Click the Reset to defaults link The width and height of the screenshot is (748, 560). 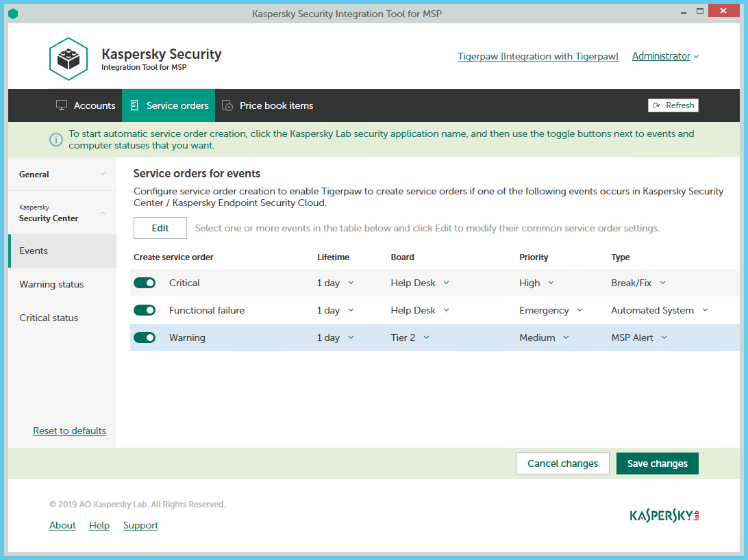(x=69, y=431)
